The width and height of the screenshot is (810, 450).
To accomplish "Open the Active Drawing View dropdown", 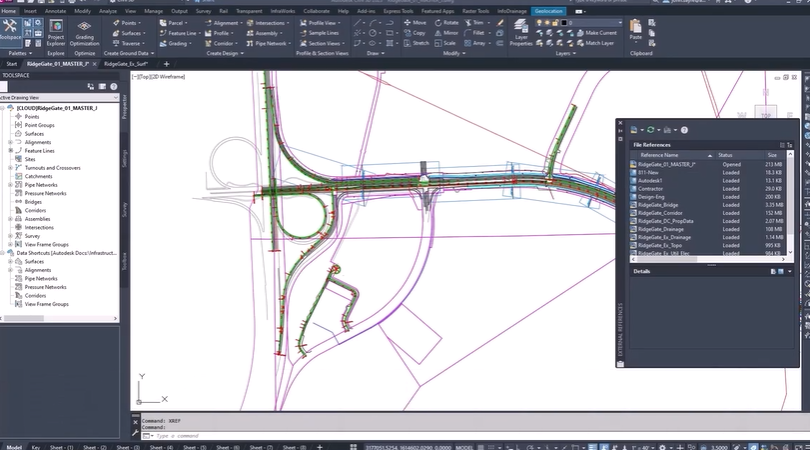I will click(x=59, y=97).
